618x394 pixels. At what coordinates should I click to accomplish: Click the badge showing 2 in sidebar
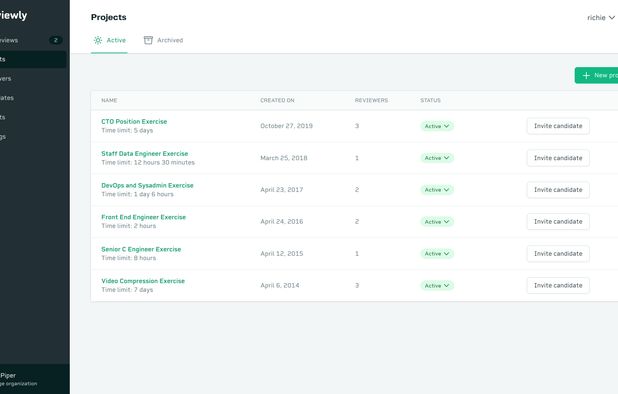(56, 40)
